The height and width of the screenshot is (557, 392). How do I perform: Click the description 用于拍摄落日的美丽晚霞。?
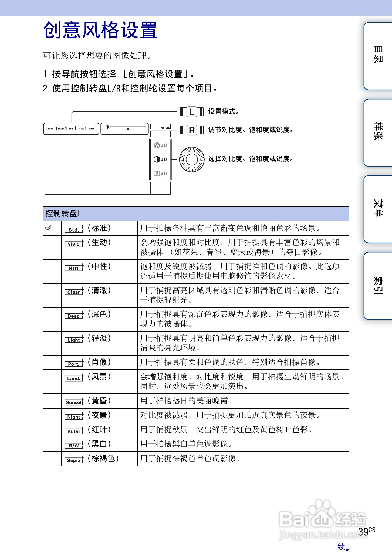[x=186, y=401]
